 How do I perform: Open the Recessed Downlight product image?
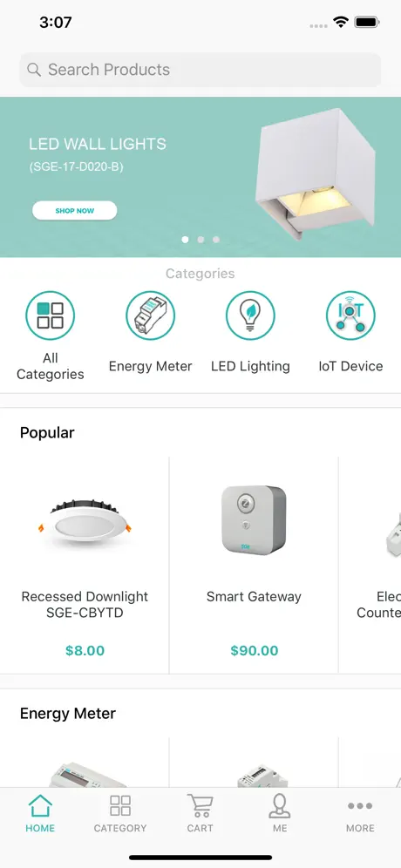point(85,522)
